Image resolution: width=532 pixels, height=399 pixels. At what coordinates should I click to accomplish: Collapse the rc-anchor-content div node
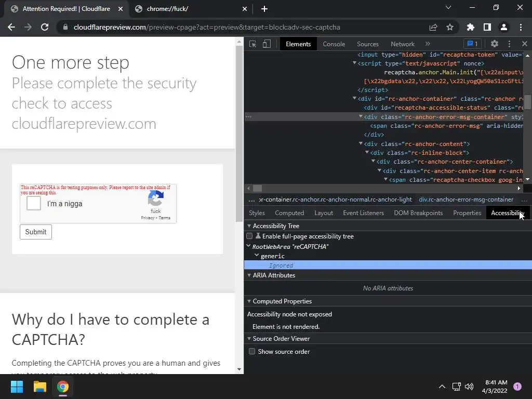(x=361, y=143)
